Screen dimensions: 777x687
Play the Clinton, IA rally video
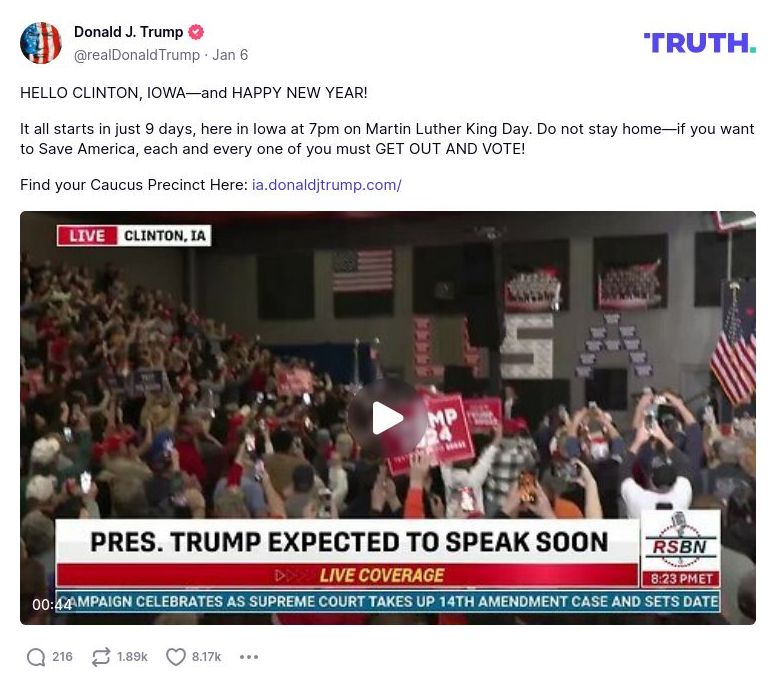pyautogui.click(x=388, y=419)
